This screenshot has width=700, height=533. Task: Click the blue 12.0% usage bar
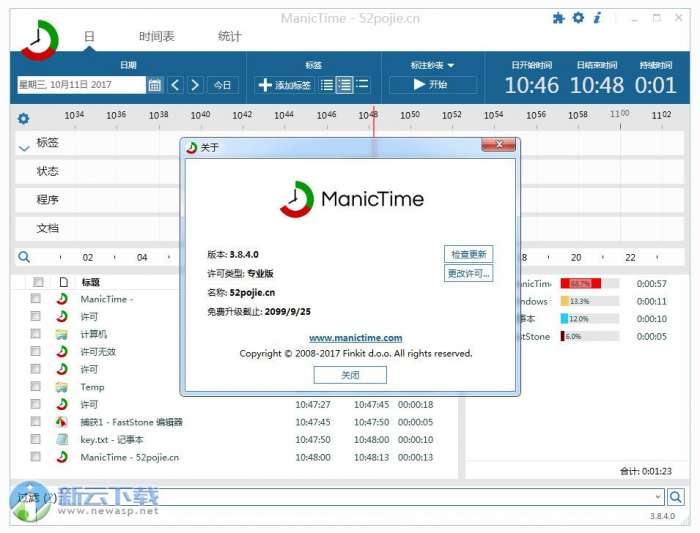tap(564, 319)
